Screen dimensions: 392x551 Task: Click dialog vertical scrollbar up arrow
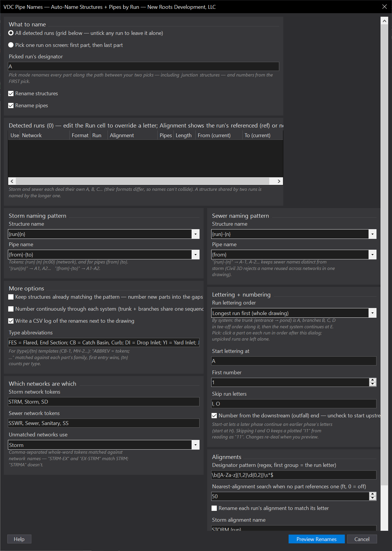click(x=384, y=21)
